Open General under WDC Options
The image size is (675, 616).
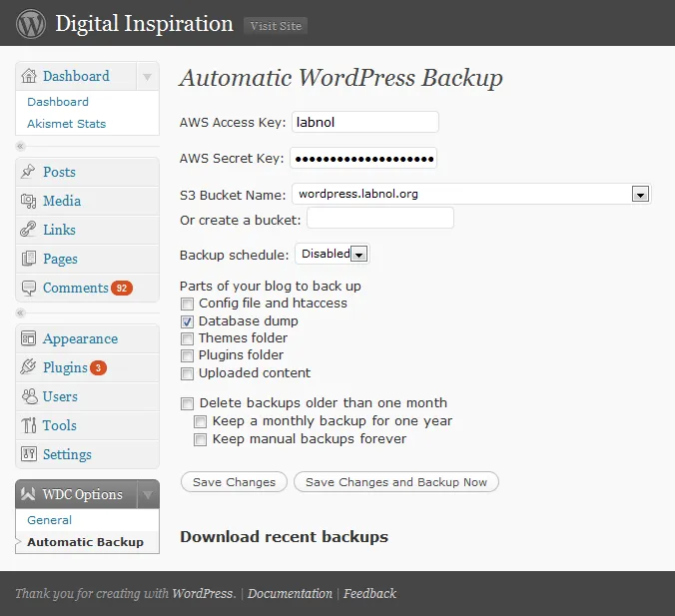coord(50,520)
